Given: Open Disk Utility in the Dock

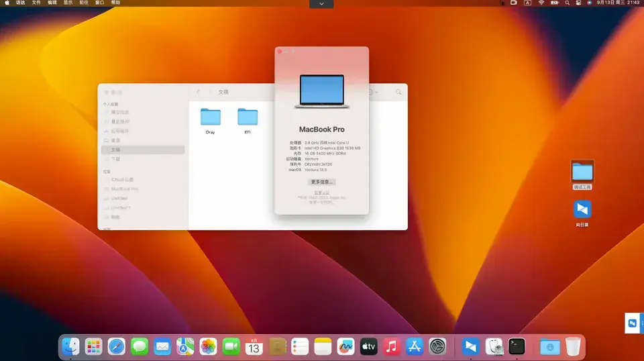Looking at the screenshot, I should (x=494, y=347).
